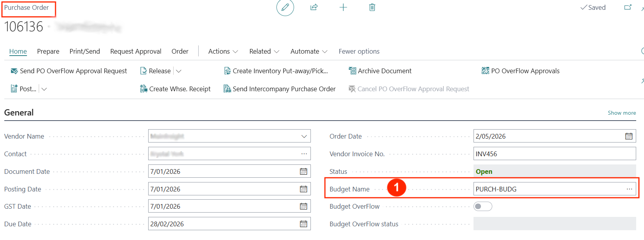Click Due Date calendar icon
The height and width of the screenshot is (240, 644).
pos(303,224)
